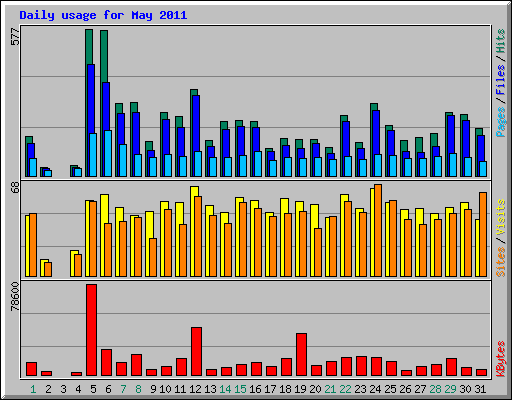The image size is (512, 400).
Task: Click day 26 on the x-axis
Action: 405,389
